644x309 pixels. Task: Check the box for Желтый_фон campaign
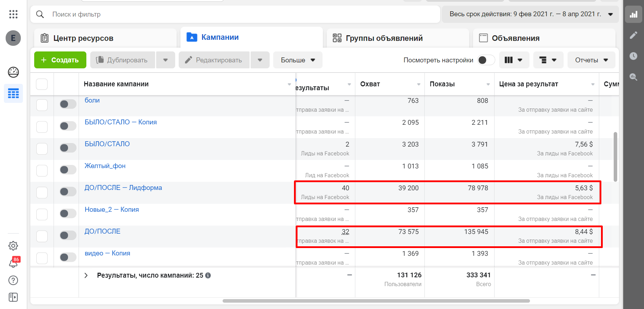[42, 171]
